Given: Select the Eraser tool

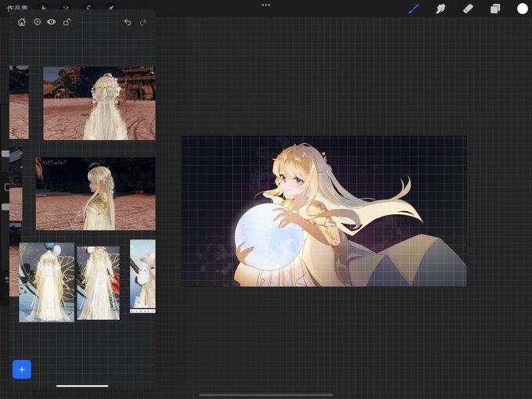Looking at the screenshot, I should (x=468, y=9).
